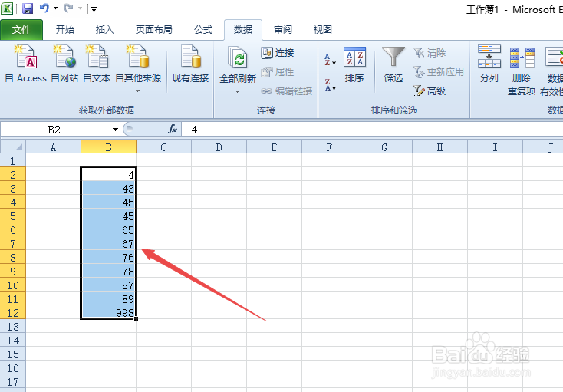The image size is (563, 392).
Task: Open 现有连接 existing connections
Action: click(190, 64)
